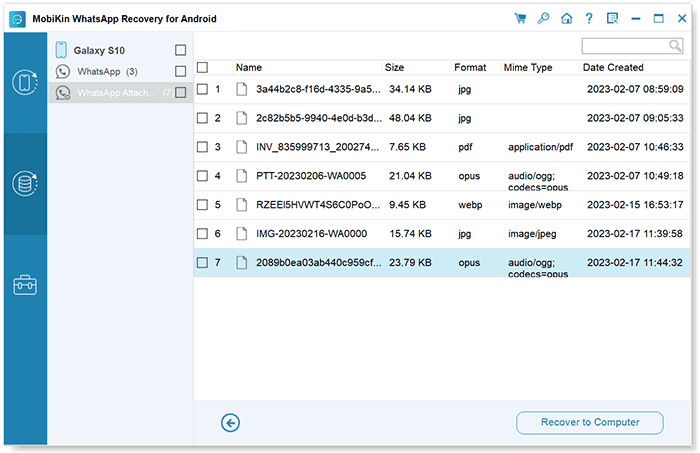Tick the WhatsApp (3) checkbox
The image size is (700, 453).
(180, 71)
